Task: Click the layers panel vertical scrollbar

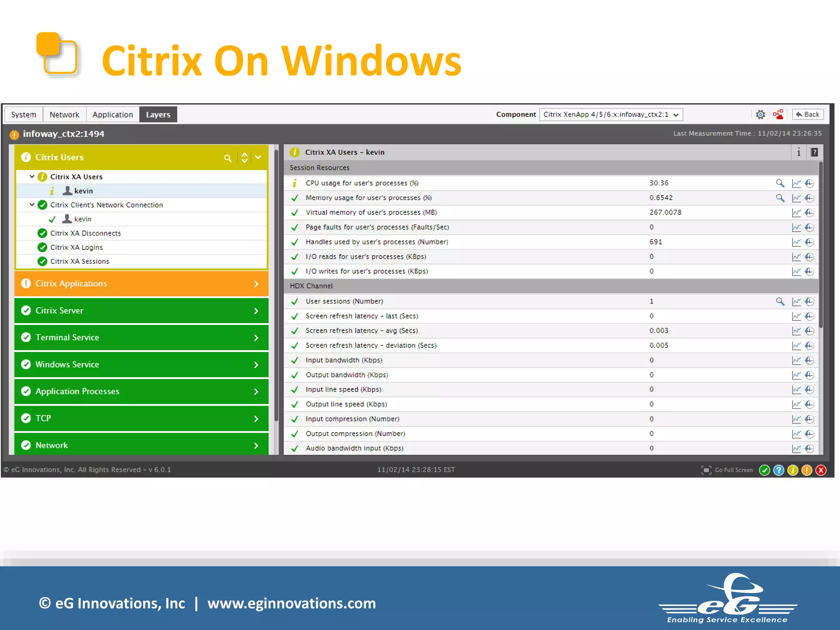Action: point(276,285)
